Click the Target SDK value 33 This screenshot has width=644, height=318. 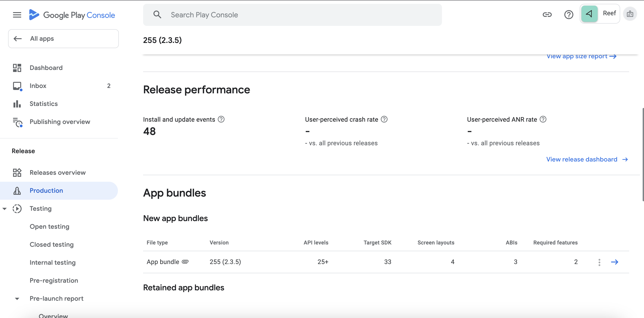coord(387,262)
